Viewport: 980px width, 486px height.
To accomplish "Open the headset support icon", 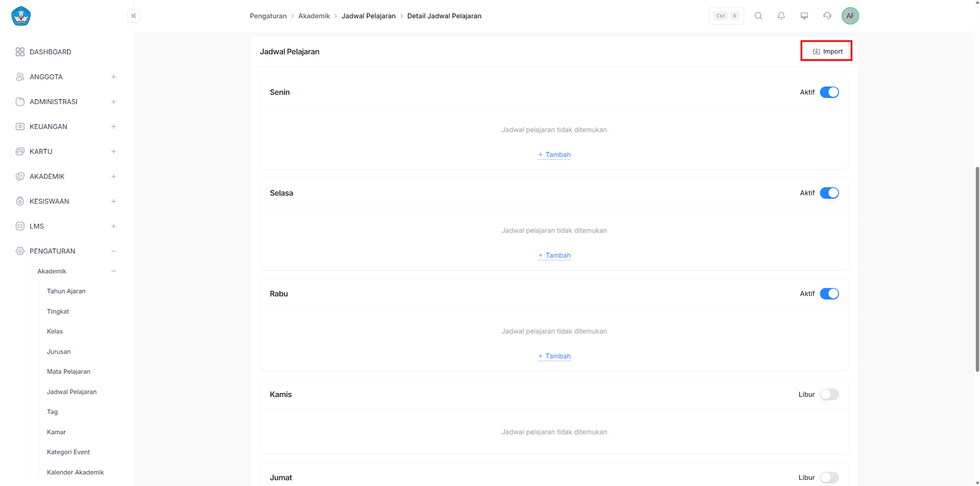I will [x=827, y=16].
